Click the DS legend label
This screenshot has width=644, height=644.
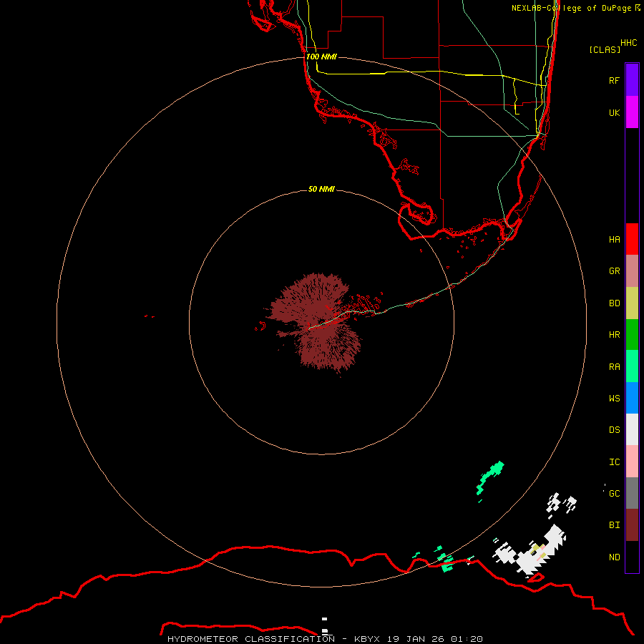[614, 429]
